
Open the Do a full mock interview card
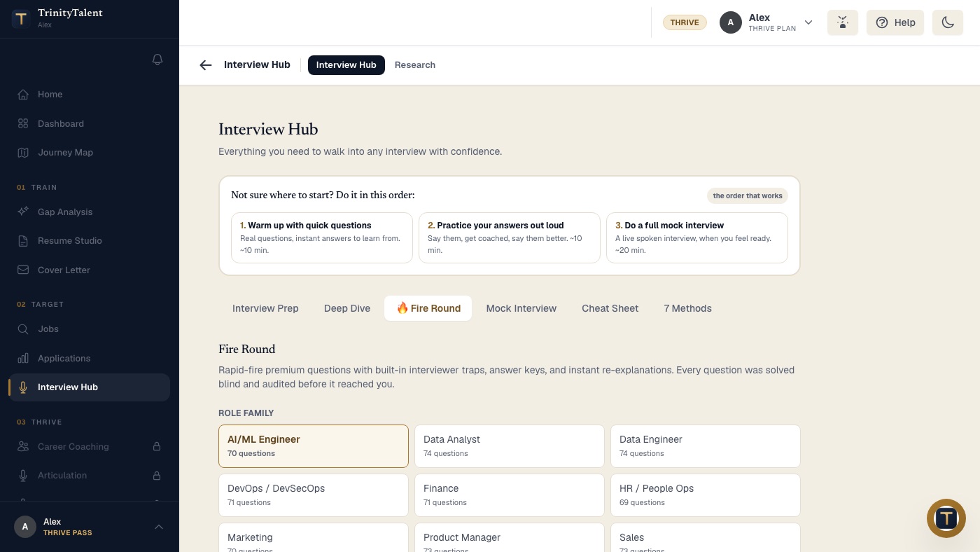click(697, 238)
